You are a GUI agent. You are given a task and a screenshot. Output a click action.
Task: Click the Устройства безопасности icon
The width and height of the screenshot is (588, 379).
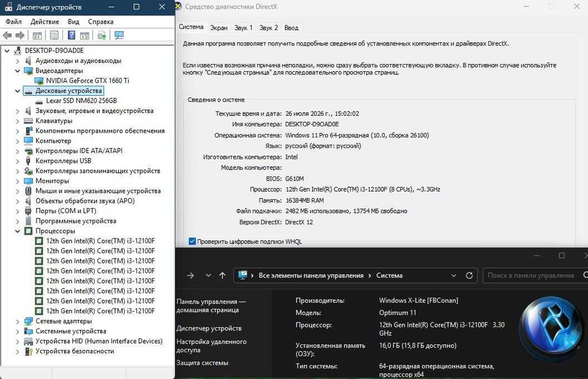click(28, 351)
